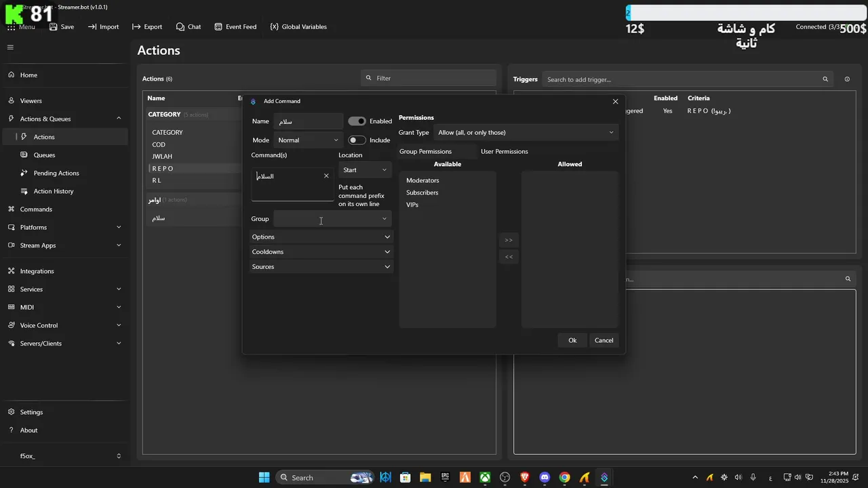The image size is (868, 488).
Task: Open the f5ox_ account switcher
Action: point(64,456)
